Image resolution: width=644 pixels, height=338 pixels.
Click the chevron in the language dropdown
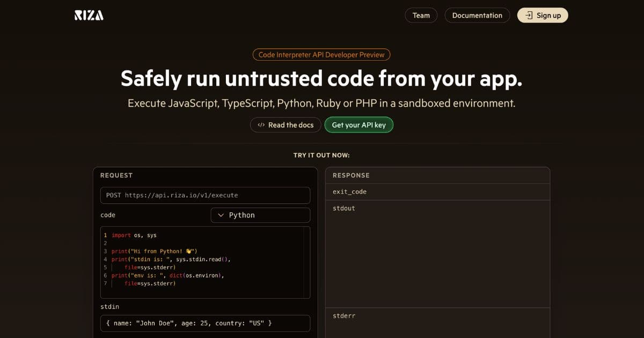pyautogui.click(x=221, y=215)
